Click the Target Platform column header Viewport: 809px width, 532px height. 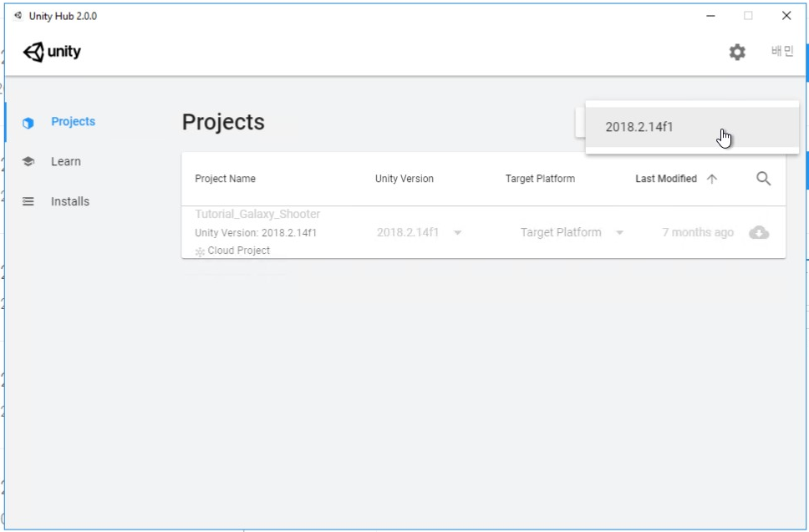[x=540, y=179]
